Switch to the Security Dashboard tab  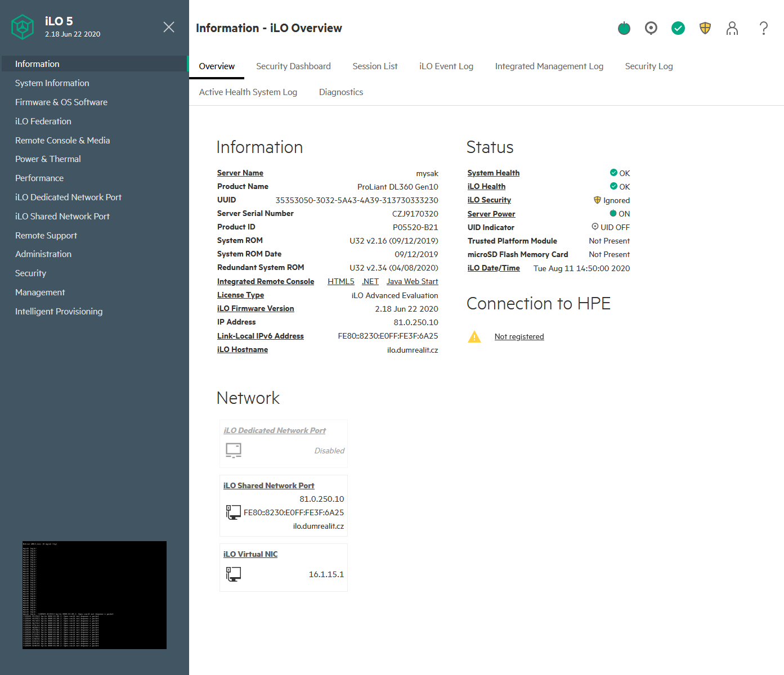(x=293, y=66)
